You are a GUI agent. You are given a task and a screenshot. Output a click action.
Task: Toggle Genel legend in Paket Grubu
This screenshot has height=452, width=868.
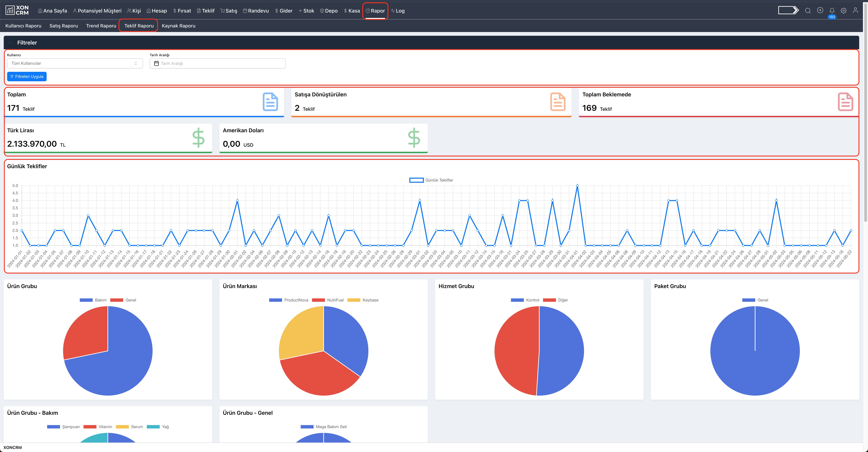click(x=755, y=300)
